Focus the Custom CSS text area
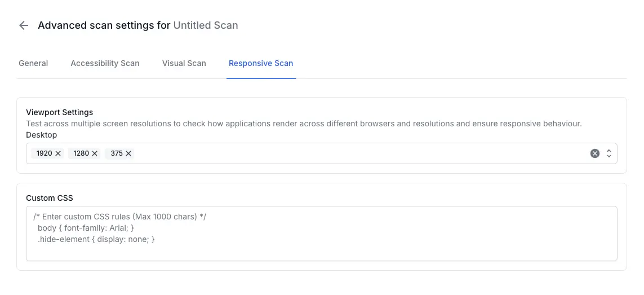The image size is (644, 295). tap(322, 234)
